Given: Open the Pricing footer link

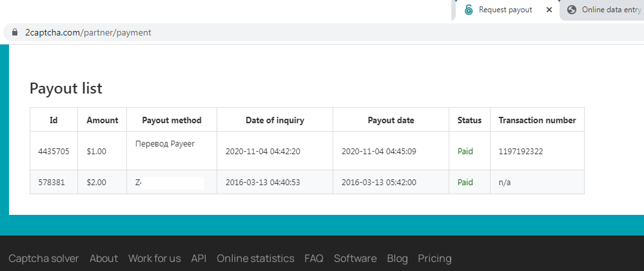Looking at the screenshot, I should coord(434,258).
